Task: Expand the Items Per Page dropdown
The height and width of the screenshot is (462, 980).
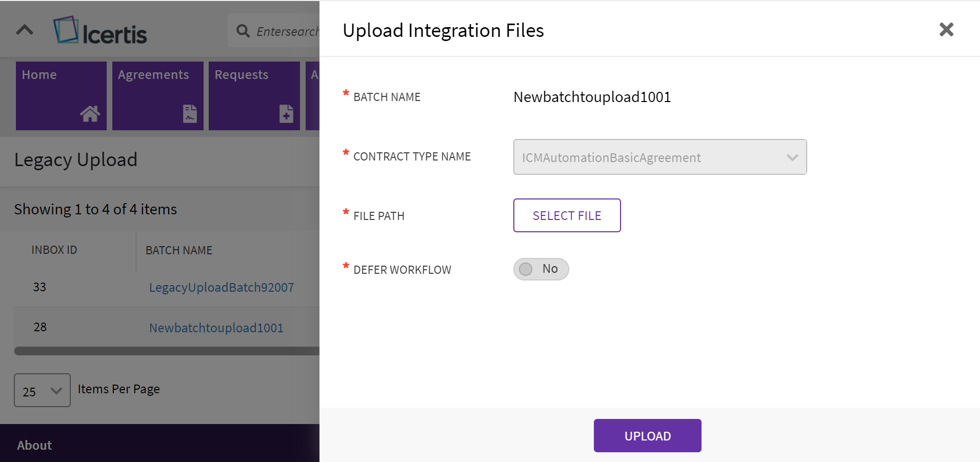Action: 42,390
